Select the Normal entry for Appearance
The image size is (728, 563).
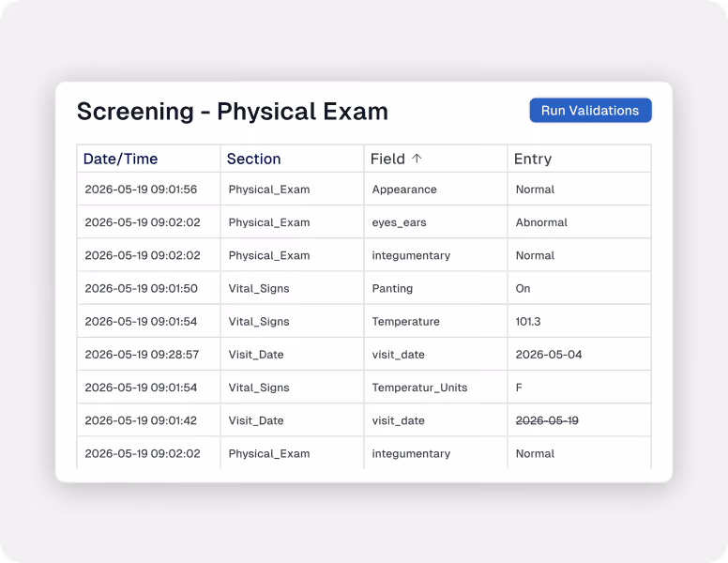tap(535, 189)
